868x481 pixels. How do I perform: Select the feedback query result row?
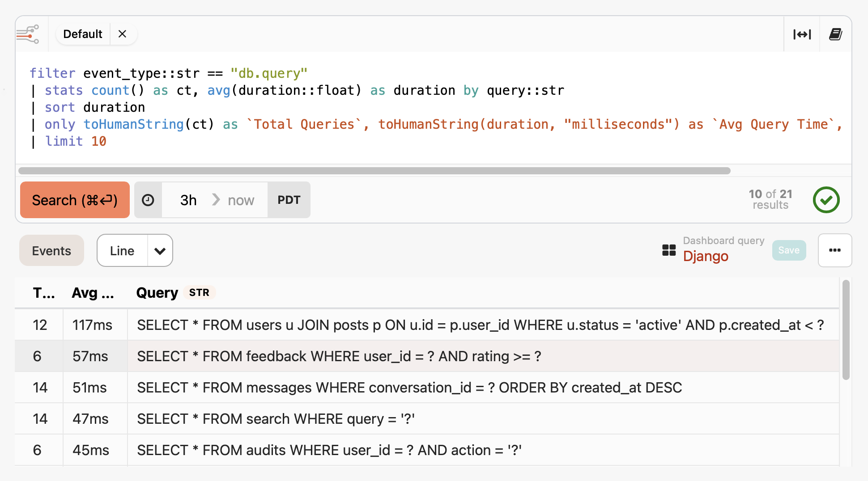point(339,356)
